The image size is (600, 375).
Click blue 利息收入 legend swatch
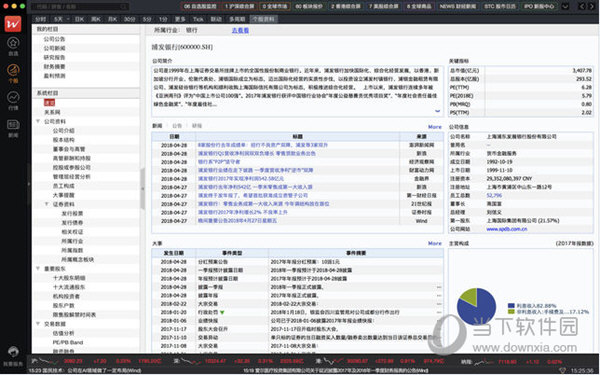pyautogui.click(x=511, y=306)
